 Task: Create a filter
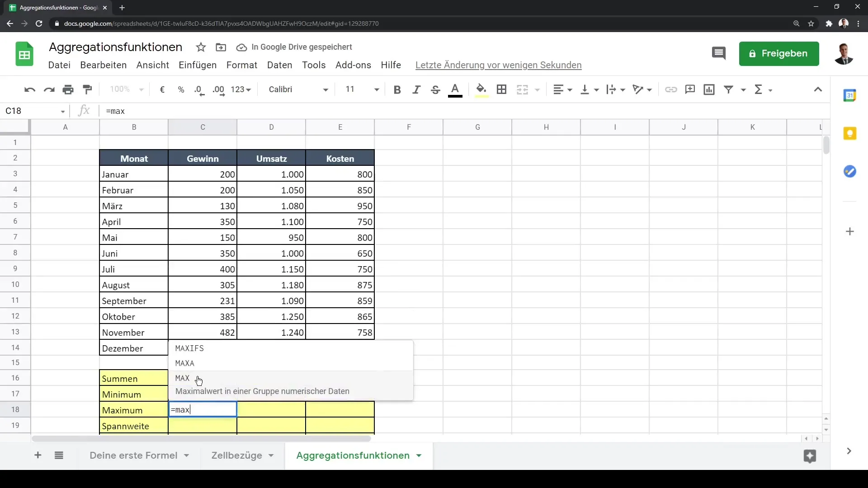(x=728, y=89)
